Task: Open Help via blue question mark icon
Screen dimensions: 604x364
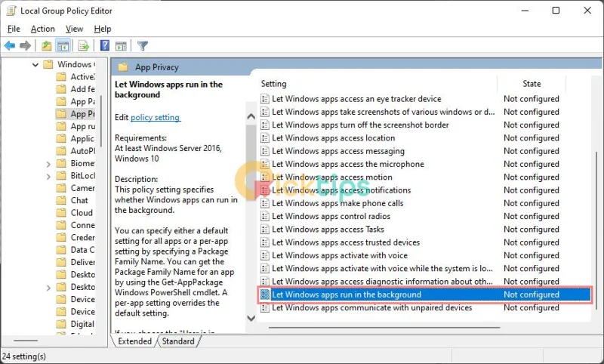Action: (x=104, y=45)
